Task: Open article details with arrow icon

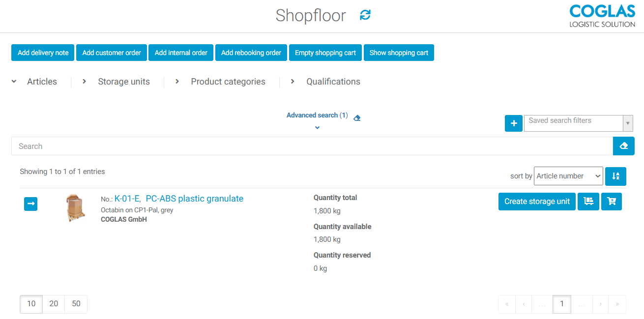Action: pos(31,203)
